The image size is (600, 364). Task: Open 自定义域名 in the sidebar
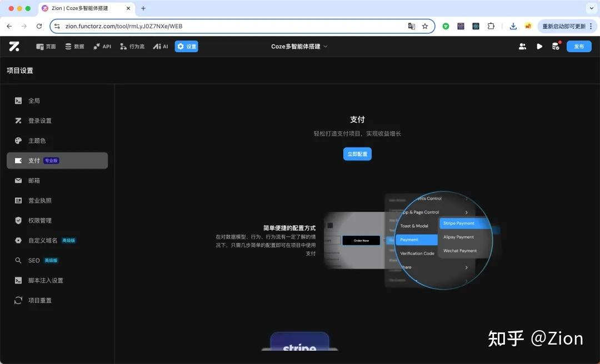[x=57, y=240]
